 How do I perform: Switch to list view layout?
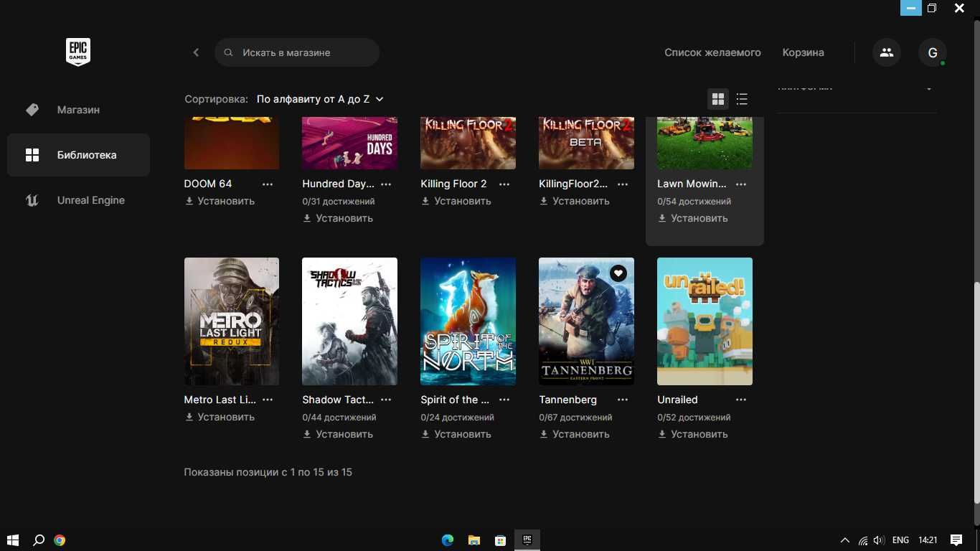742,99
